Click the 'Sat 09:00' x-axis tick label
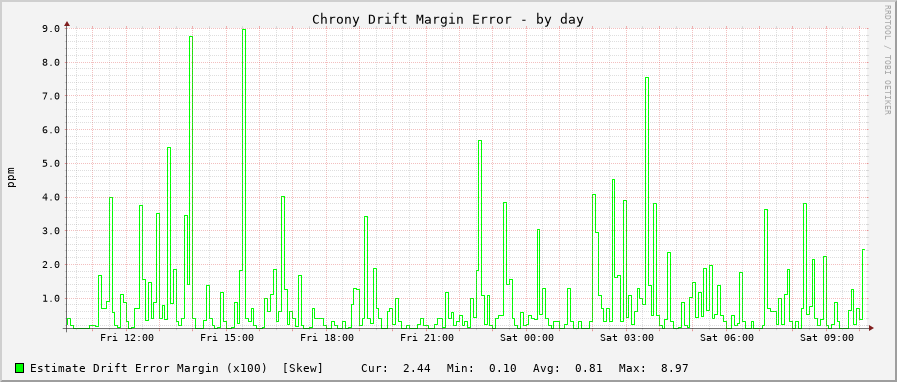Screen dimensions: 897x382 (x=827, y=338)
